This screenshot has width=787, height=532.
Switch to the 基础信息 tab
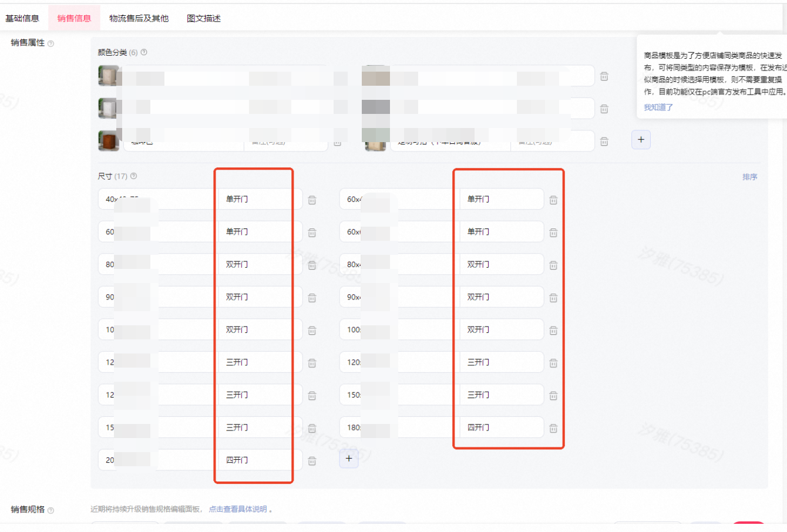pos(22,18)
